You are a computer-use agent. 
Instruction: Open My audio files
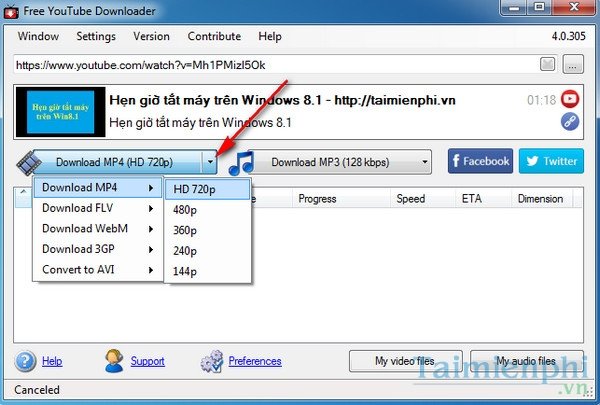[x=527, y=361]
